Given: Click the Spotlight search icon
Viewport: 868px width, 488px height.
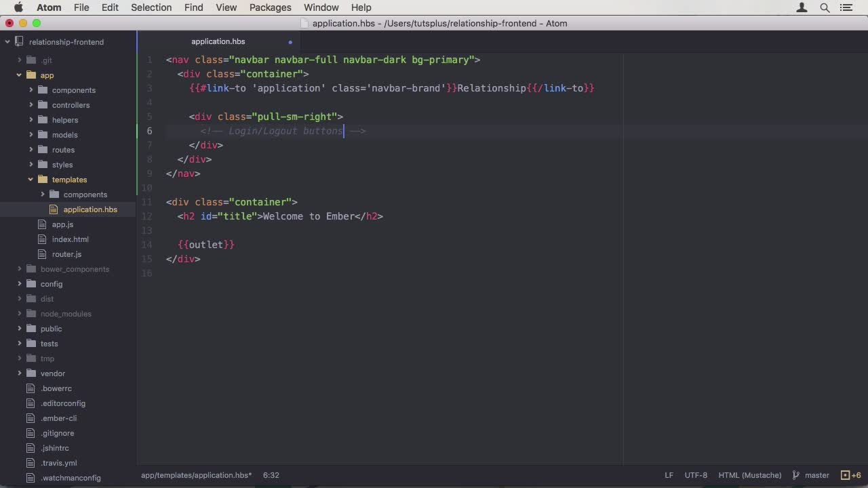Looking at the screenshot, I should click(825, 7).
